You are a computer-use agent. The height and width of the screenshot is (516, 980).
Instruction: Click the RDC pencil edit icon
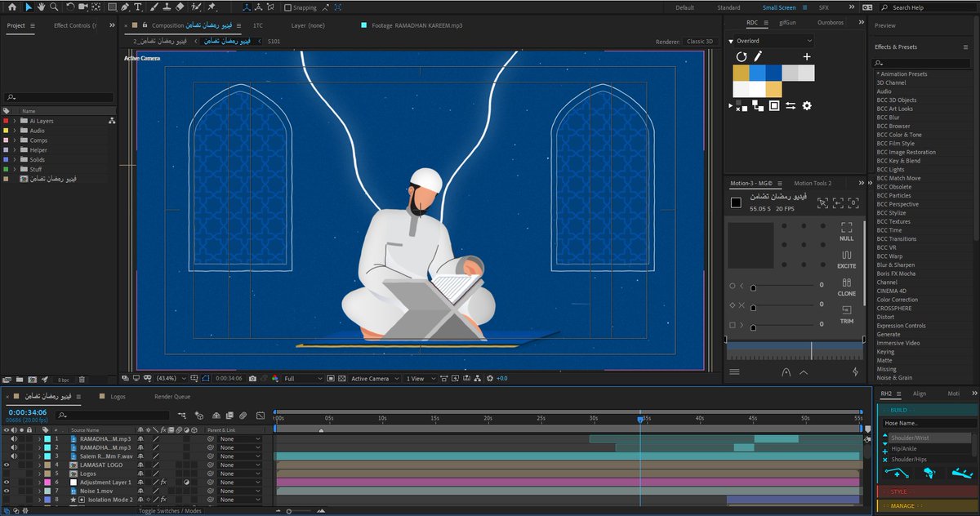pos(758,56)
